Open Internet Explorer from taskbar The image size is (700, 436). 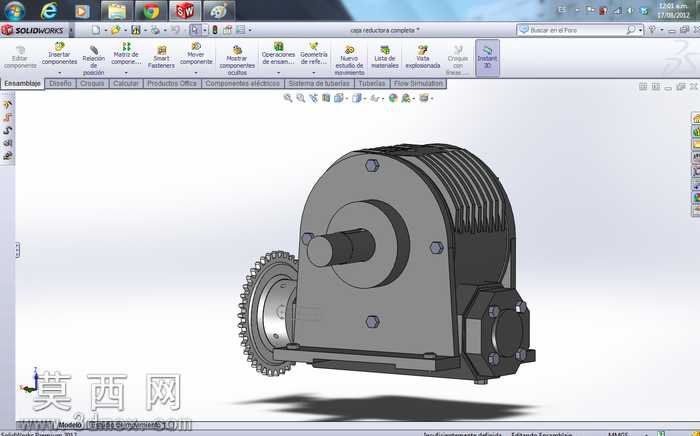(x=49, y=11)
